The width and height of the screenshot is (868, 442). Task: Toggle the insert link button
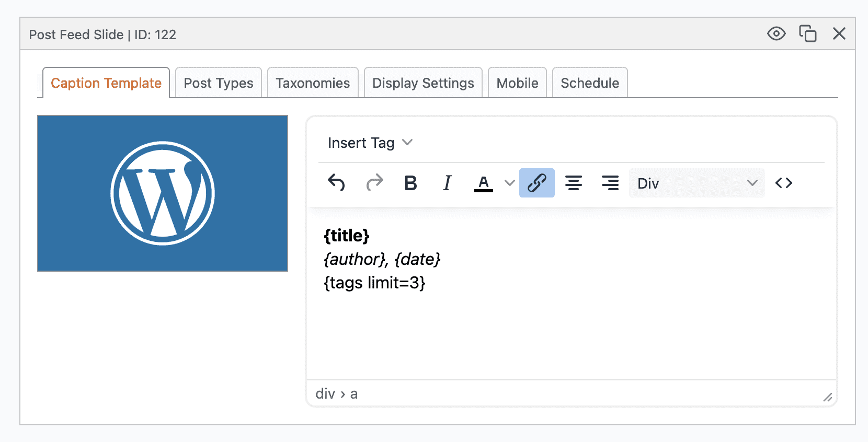click(x=536, y=183)
